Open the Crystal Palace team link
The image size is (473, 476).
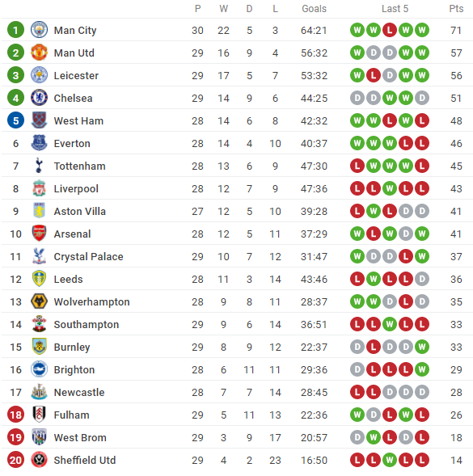89,256
